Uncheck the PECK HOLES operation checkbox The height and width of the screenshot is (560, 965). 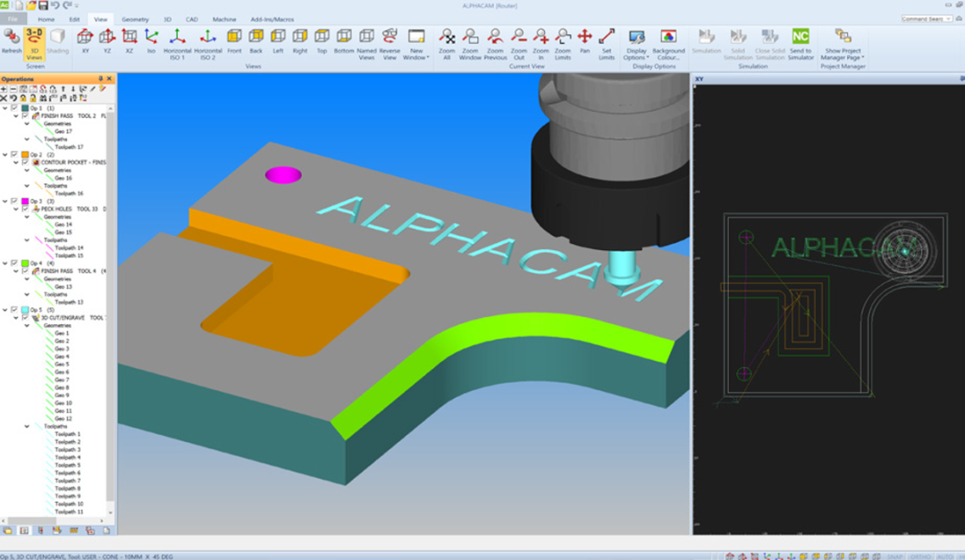24,209
